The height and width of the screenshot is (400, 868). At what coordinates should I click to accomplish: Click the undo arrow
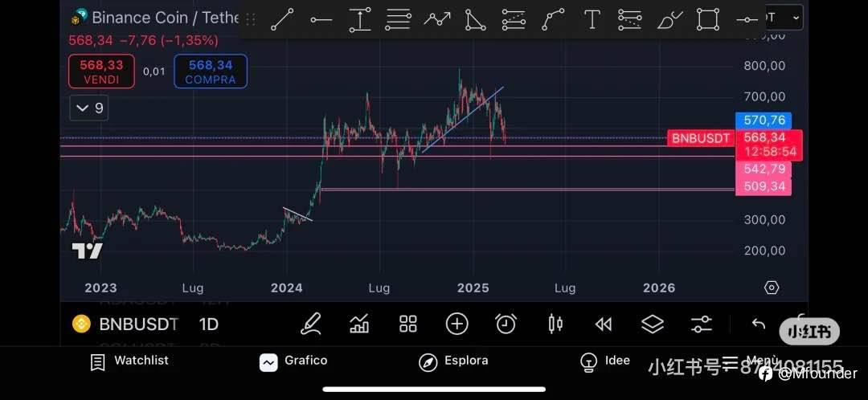[x=758, y=324]
